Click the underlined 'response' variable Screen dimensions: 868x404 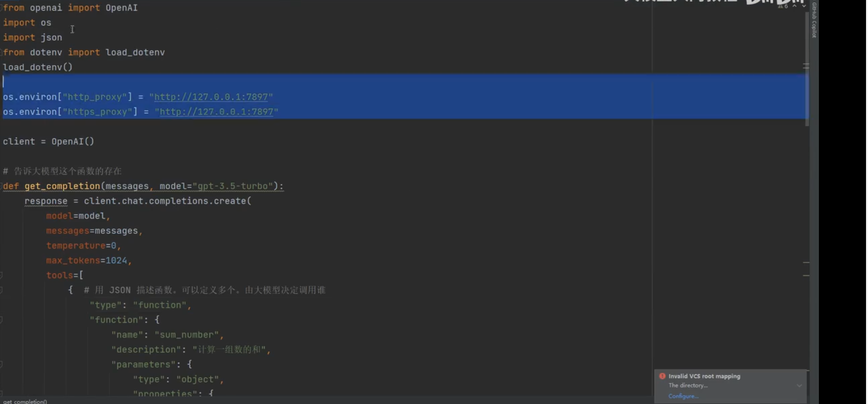46,201
